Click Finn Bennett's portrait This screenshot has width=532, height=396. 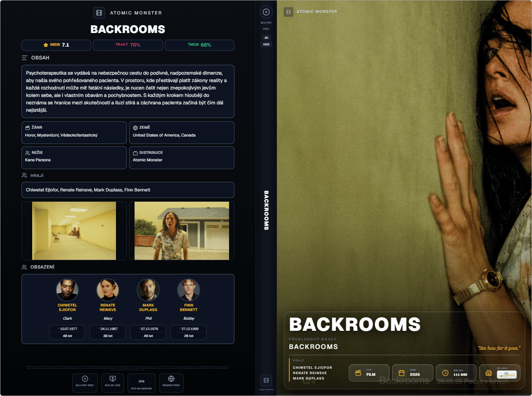(x=189, y=290)
